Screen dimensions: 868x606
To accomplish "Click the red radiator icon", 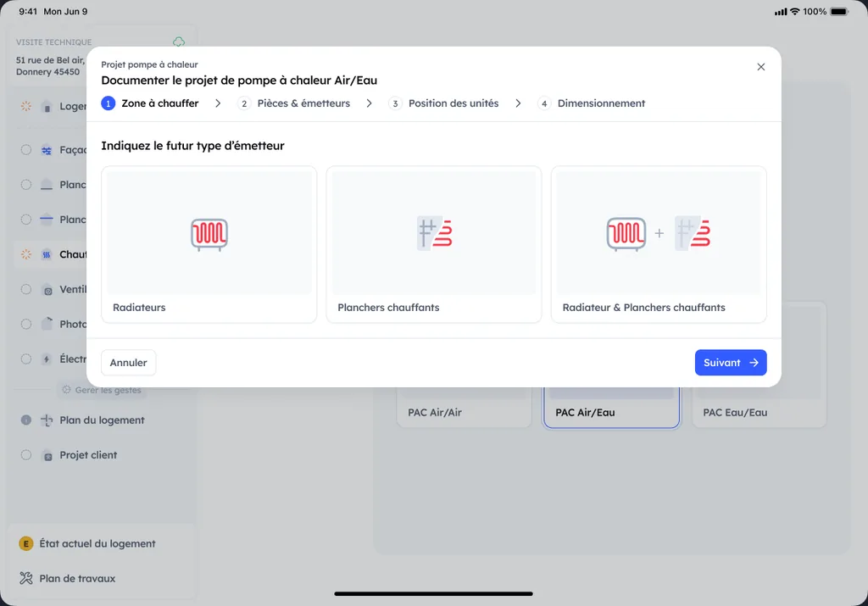I will [209, 234].
